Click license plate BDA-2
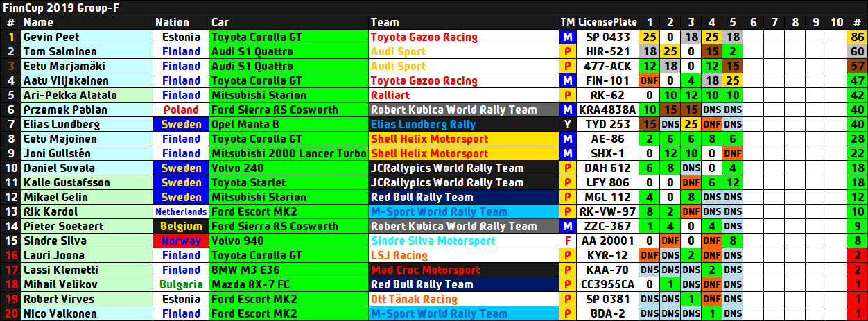This screenshot has width=868, height=321. point(607,313)
